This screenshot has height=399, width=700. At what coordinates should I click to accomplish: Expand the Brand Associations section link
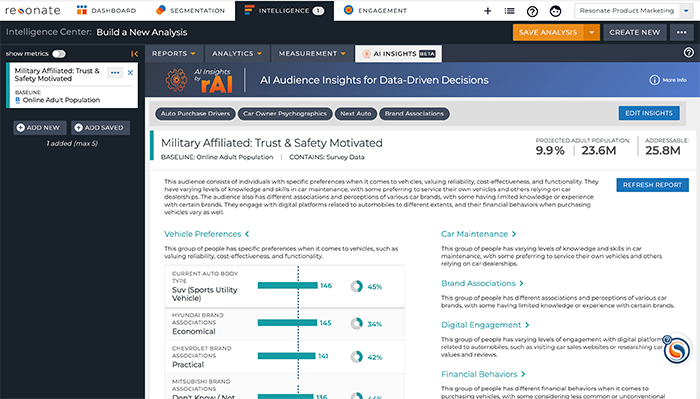pyautogui.click(x=482, y=283)
